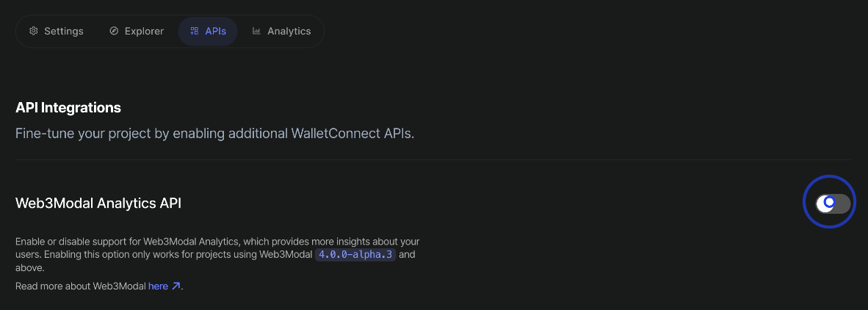Click the 4.0.0-alpha.3 version badge
Image resolution: width=868 pixels, height=310 pixels.
click(355, 255)
